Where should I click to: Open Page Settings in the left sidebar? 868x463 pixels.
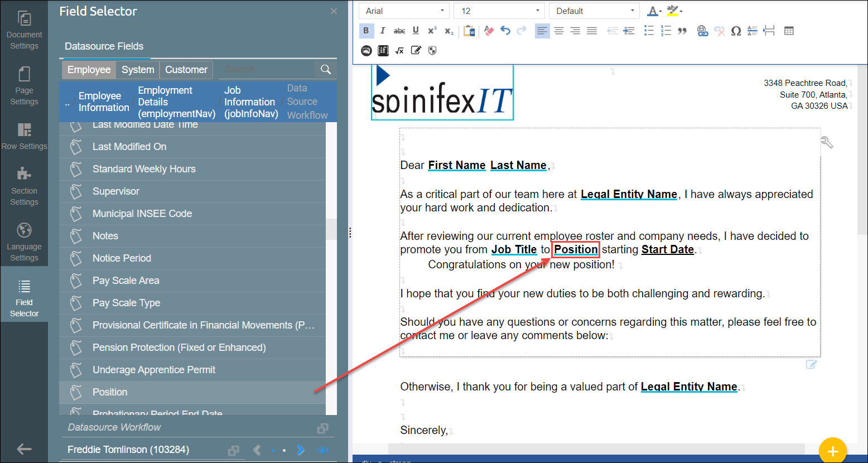pyautogui.click(x=24, y=86)
